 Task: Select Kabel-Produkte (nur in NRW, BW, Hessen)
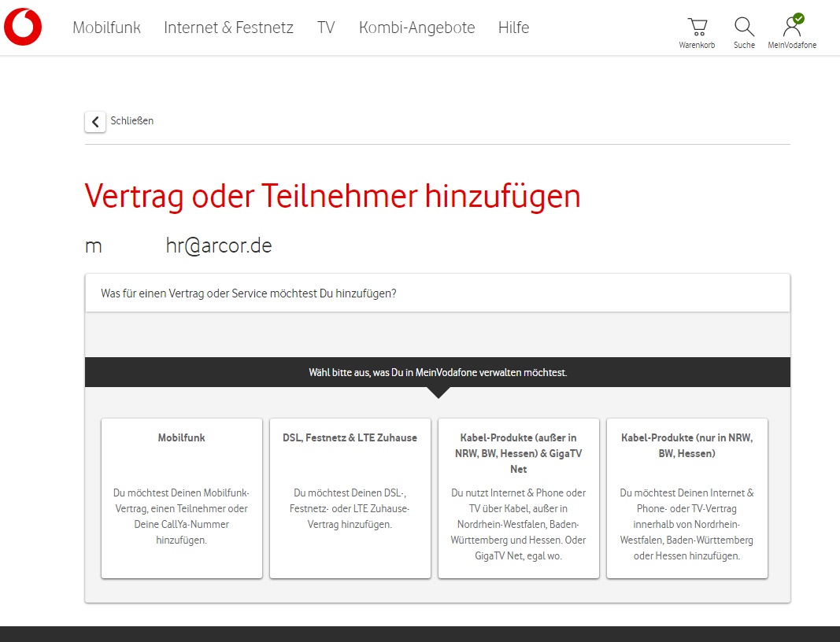click(686, 499)
